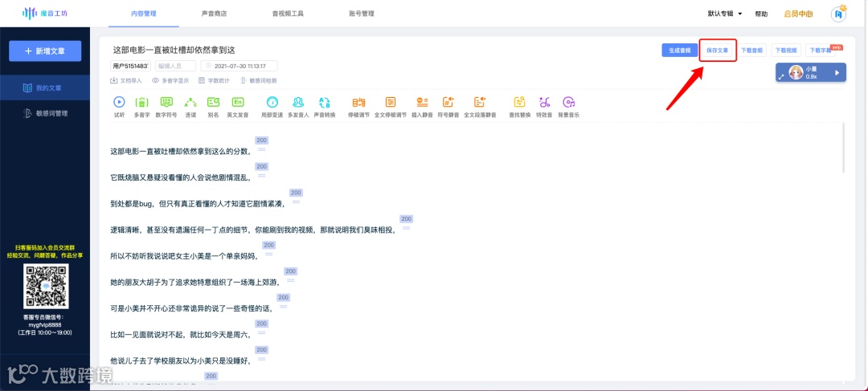Image resolution: width=868 pixels, height=391 pixels.
Task: Click the 下载字幕 download subtitles button
Action: point(821,50)
